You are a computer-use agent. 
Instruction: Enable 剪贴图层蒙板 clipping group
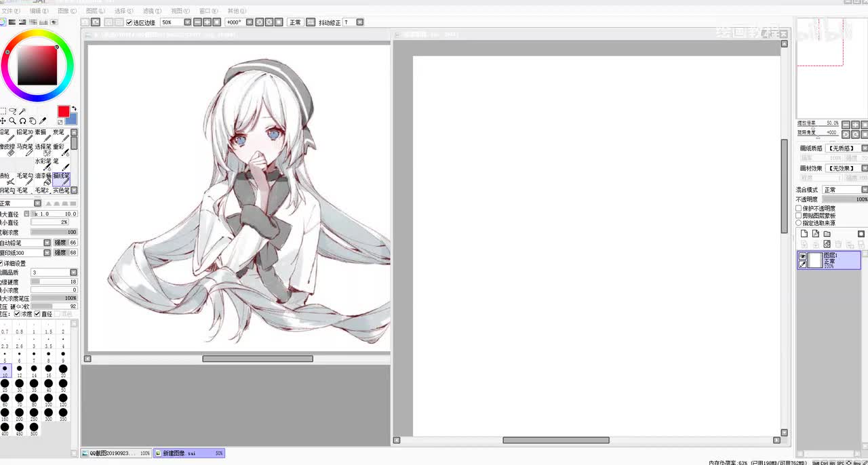[x=799, y=216]
